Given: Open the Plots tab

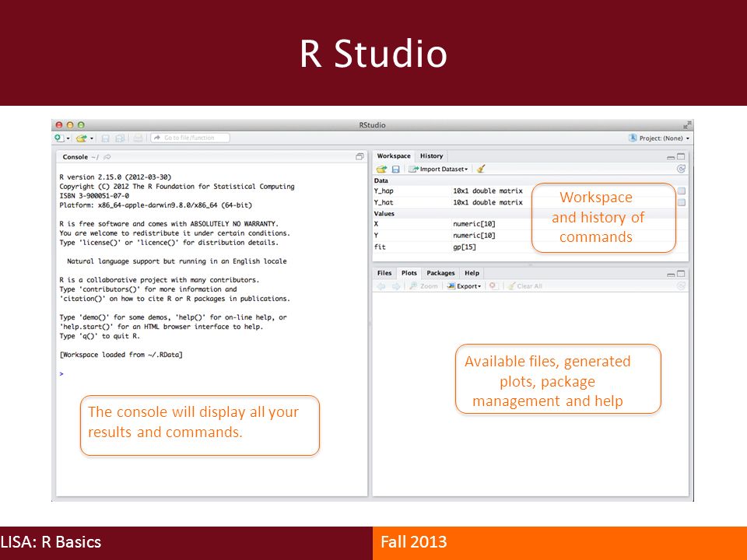Looking at the screenshot, I should 409,273.
